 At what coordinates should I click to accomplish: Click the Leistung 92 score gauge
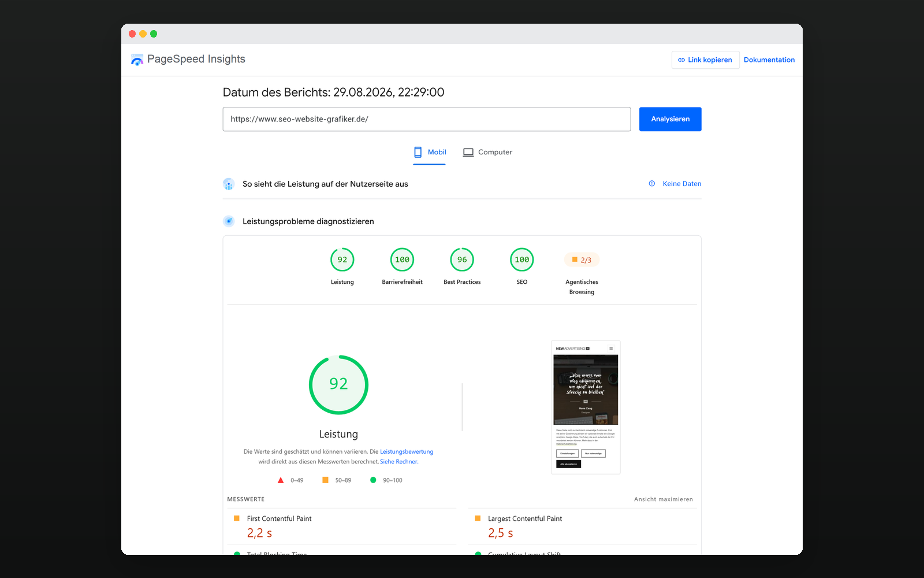tap(342, 260)
